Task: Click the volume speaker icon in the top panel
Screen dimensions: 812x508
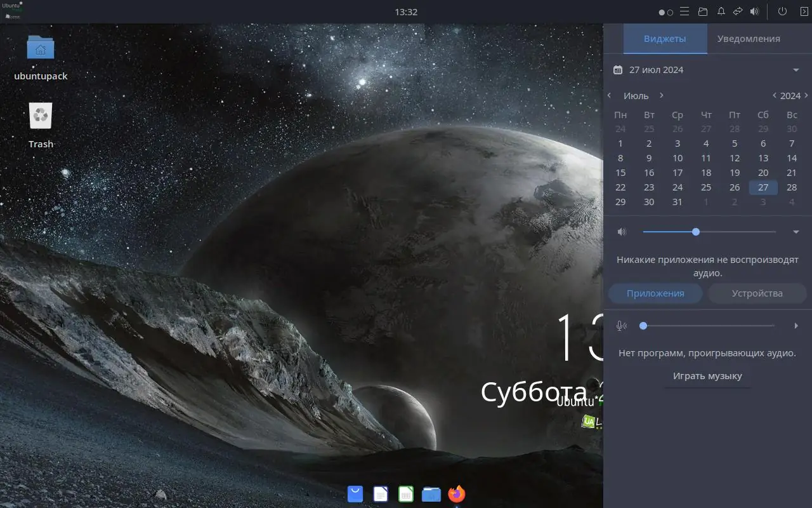Action: 754,11
